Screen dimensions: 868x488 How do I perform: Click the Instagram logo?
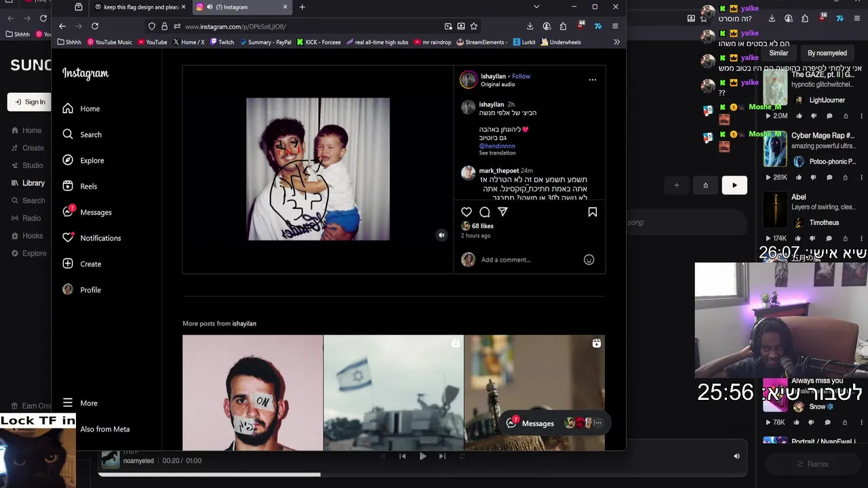[85, 73]
